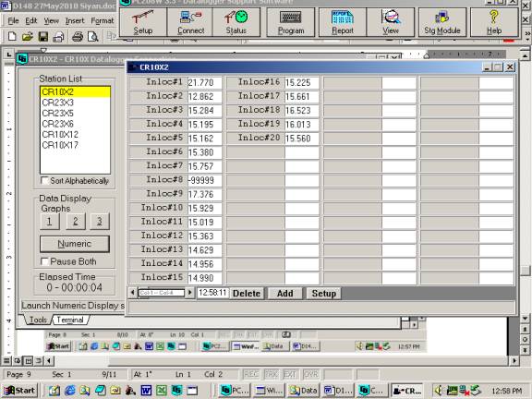Image resolution: width=532 pixels, height=399 pixels.
Task: Click the Word document icon in title bar
Action: pos(6,6)
